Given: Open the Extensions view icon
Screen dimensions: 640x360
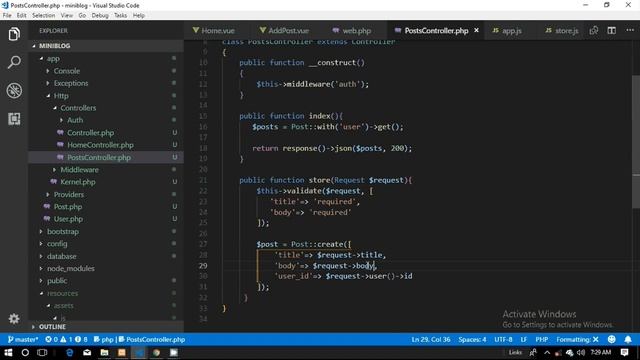Looking at the screenshot, I should pos(14,119).
